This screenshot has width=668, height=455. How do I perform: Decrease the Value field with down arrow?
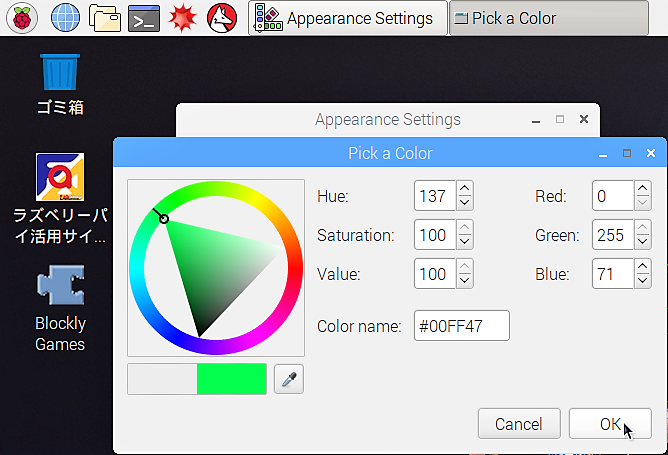(x=465, y=281)
